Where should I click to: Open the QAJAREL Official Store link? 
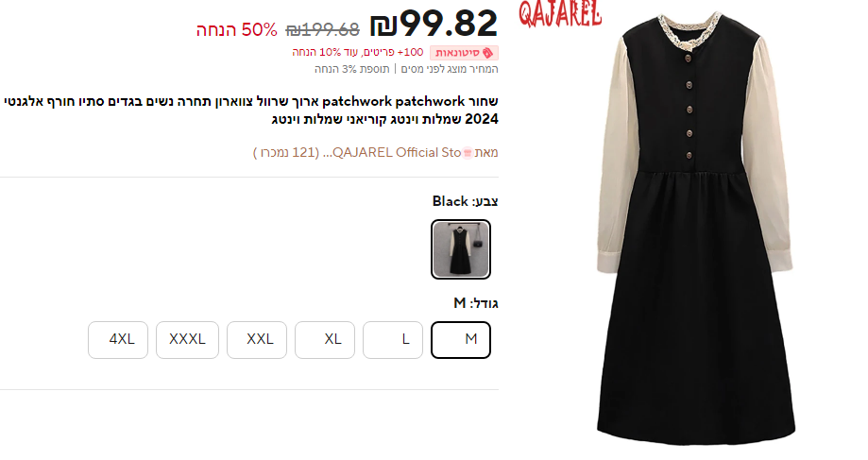pos(397,153)
